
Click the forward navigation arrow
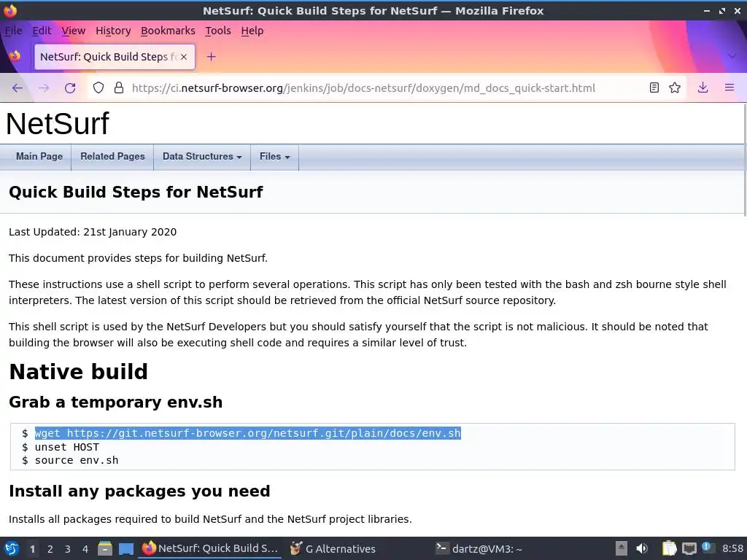click(44, 88)
